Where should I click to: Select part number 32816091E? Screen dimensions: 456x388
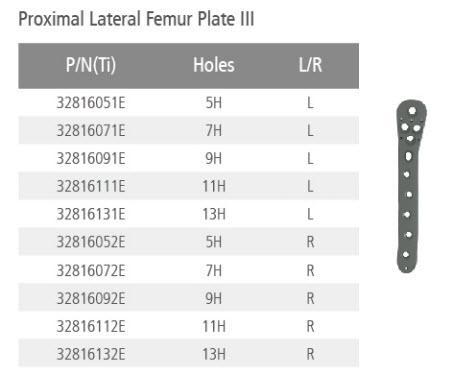tap(91, 158)
